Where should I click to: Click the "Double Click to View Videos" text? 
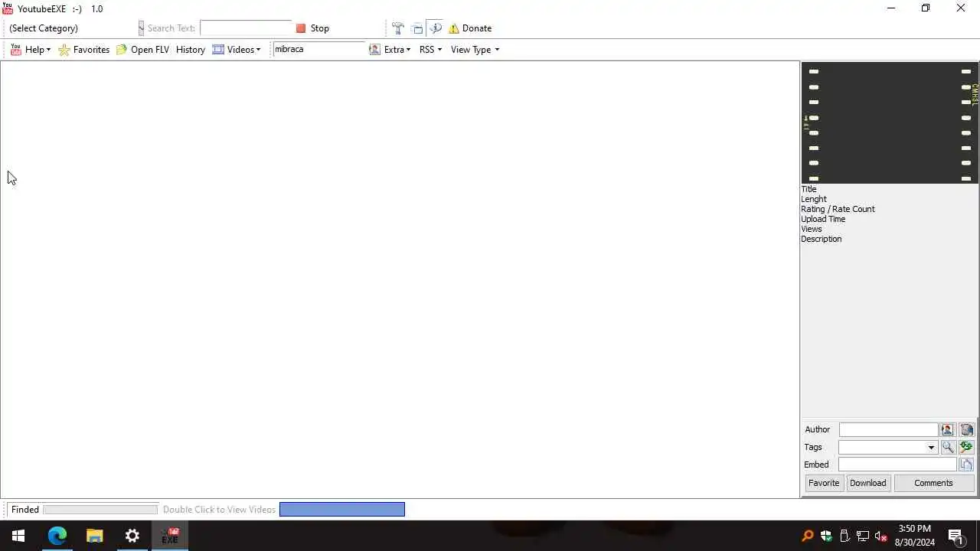coord(219,510)
